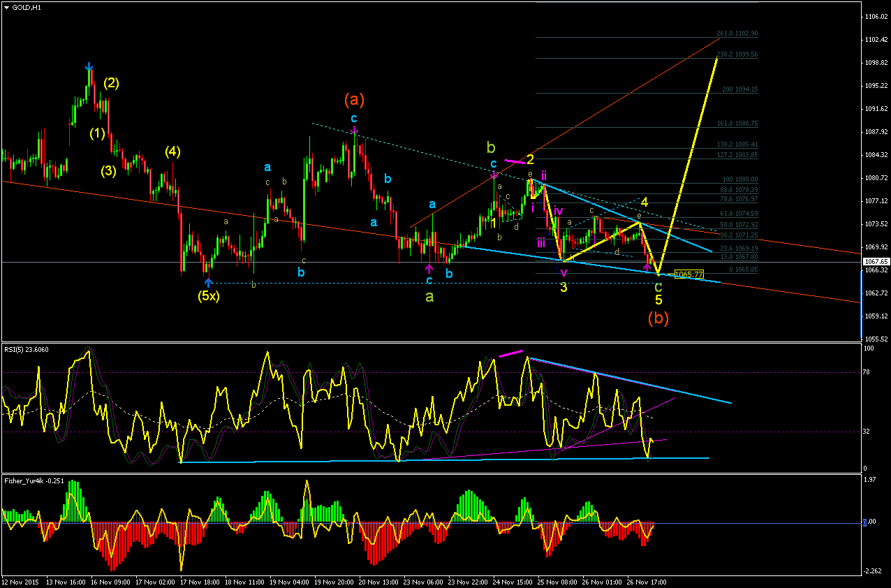Open the GOLD,H1 one-click trading triangle
Image resolution: width=891 pixels, height=588 pixels.
coord(6,7)
